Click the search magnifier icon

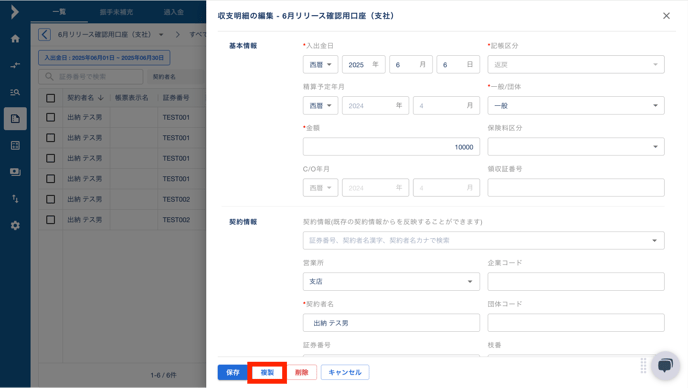click(x=49, y=76)
